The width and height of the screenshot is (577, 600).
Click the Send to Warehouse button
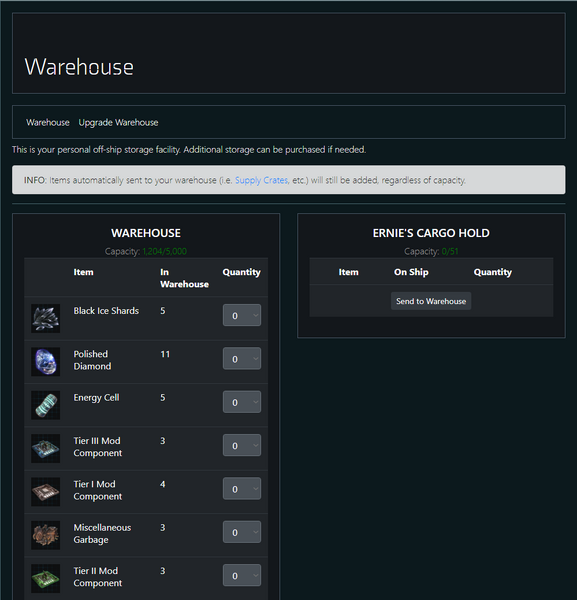click(431, 301)
